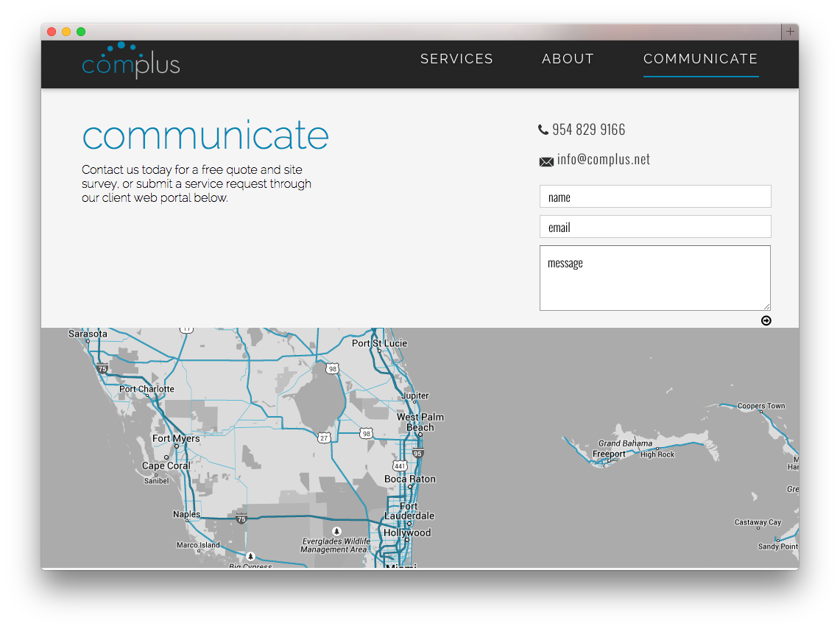
Task: Click phone number 954 829 9166
Action: click(589, 130)
